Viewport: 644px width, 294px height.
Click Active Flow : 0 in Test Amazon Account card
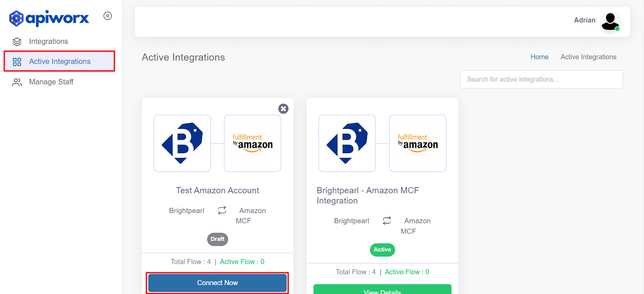[242, 262]
